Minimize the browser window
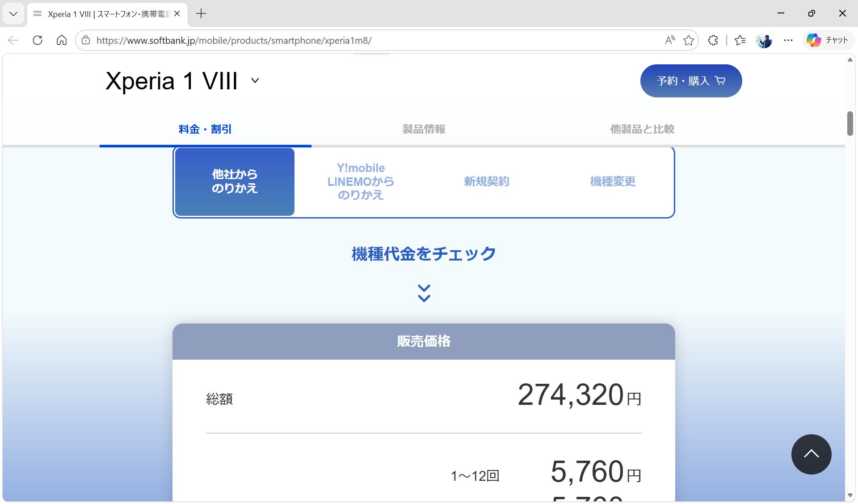This screenshot has width=858, height=504. point(781,13)
